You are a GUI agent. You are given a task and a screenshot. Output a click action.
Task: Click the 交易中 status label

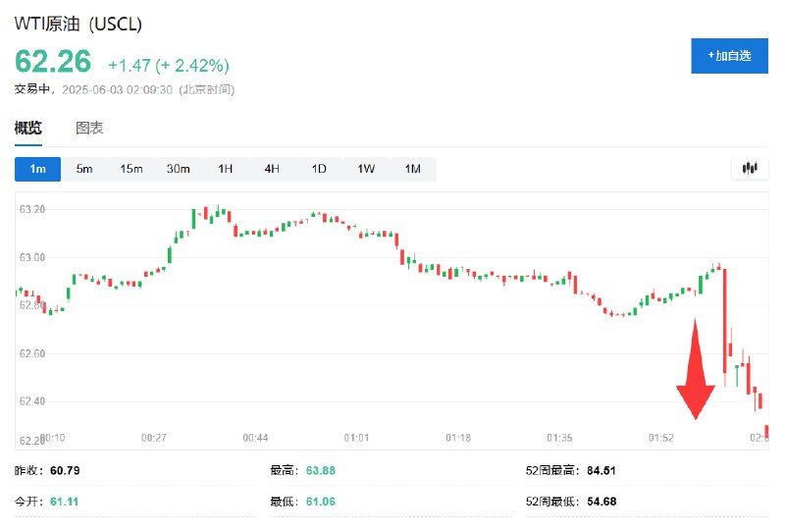32,89
